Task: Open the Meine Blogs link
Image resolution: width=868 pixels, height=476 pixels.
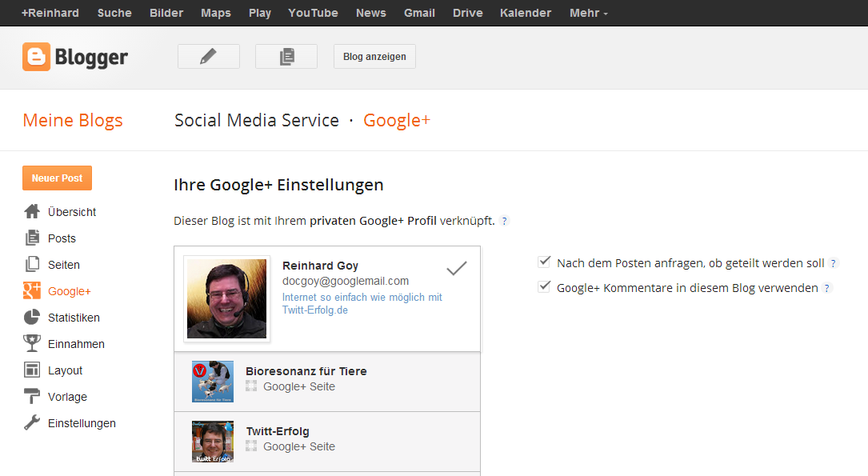Action: pyautogui.click(x=73, y=121)
